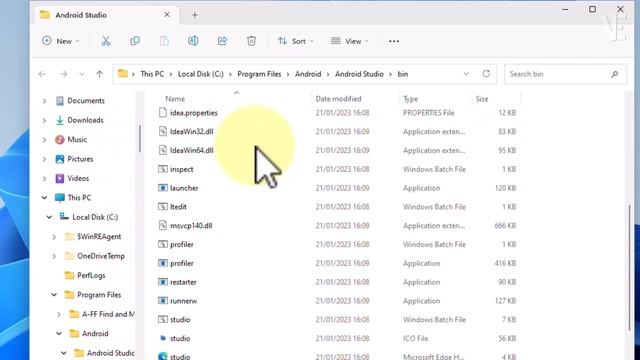
Task: Select the launcher application file icon
Action: (x=163, y=188)
